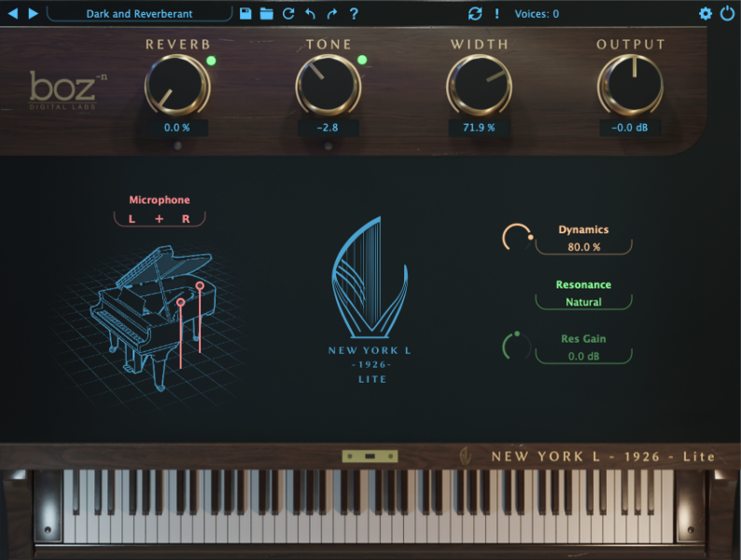Viewport: 741px width, 560px height.
Task: Click the small gold leaf emblem above keyboard
Action: pyautogui.click(x=466, y=456)
